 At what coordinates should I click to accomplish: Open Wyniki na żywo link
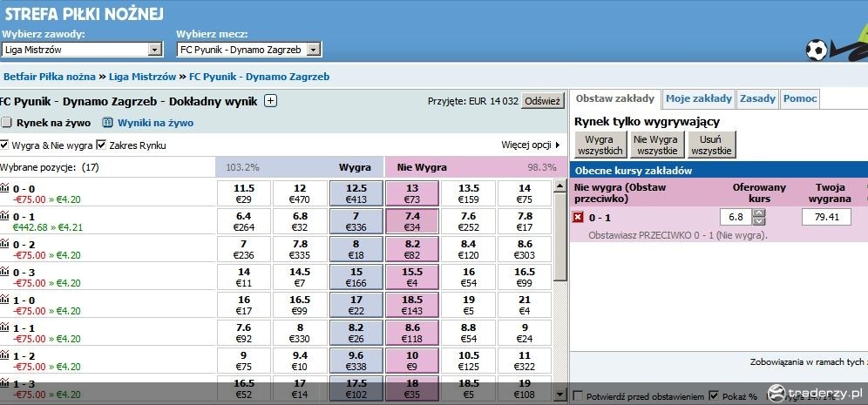coord(155,123)
